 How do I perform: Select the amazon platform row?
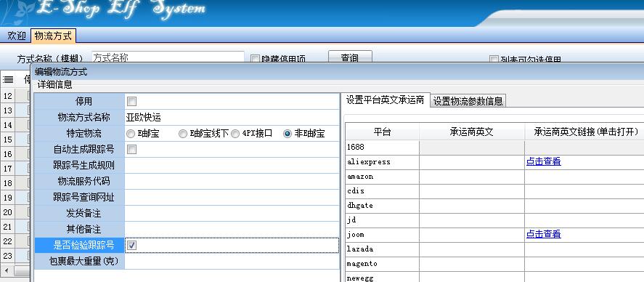[x=382, y=177]
